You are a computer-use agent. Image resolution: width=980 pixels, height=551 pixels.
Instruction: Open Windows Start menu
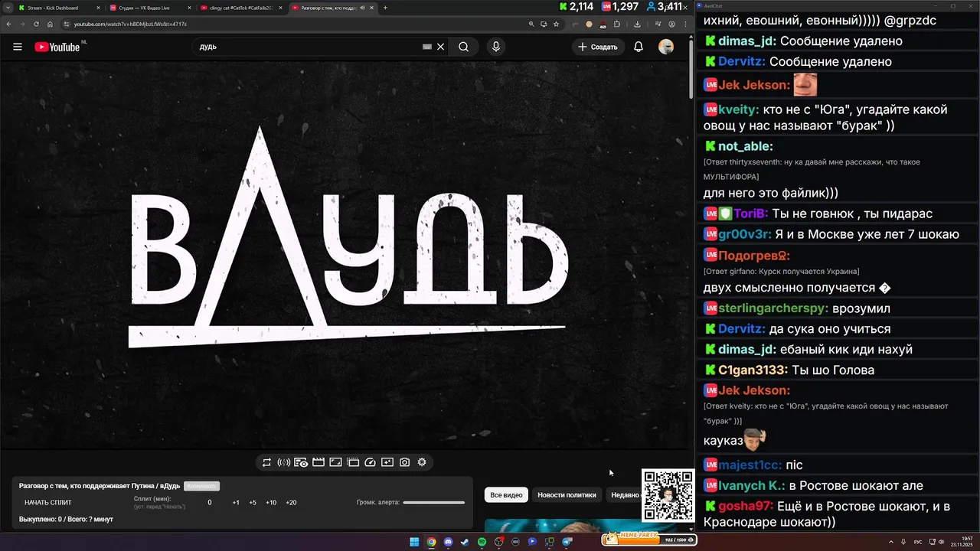click(x=414, y=542)
